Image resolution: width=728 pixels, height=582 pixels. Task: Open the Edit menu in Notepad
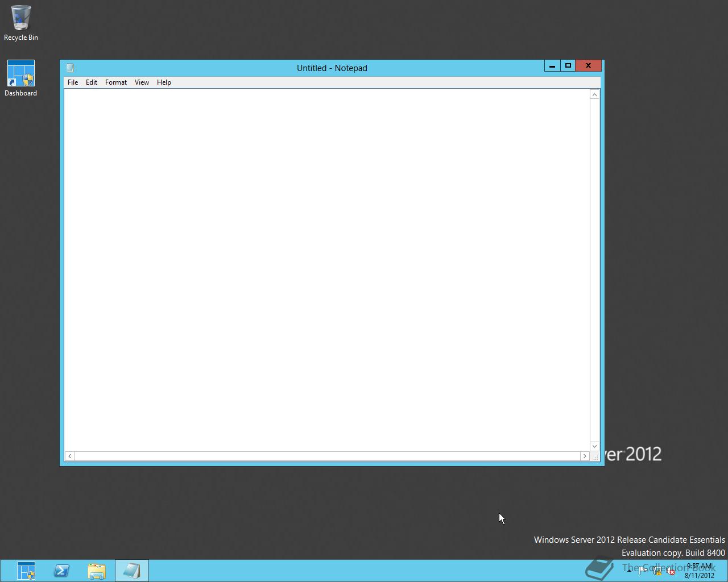[92, 82]
